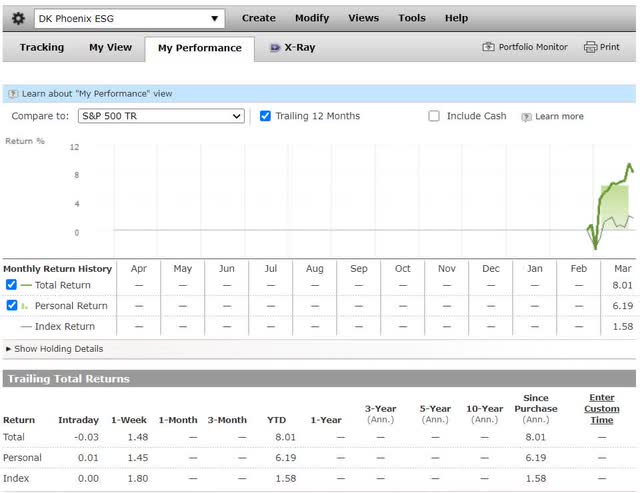Image resolution: width=640 pixels, height=493 pixels.
Task: Switch to the Tracking tab
Action: click(x=42, y=47)
